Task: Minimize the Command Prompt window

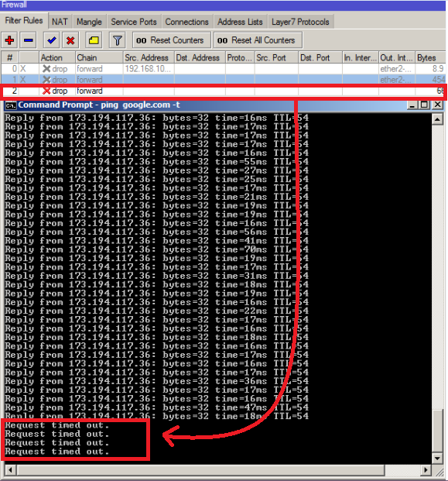Action: click(x=412, y=105)
